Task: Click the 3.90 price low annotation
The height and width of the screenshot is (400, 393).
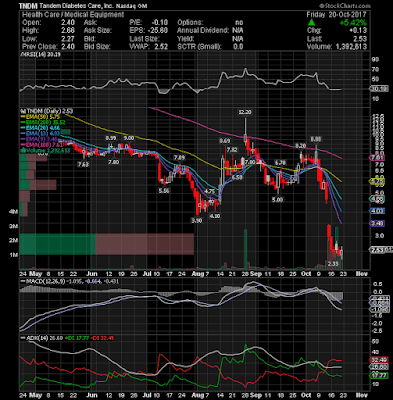Action: [197, 220]
